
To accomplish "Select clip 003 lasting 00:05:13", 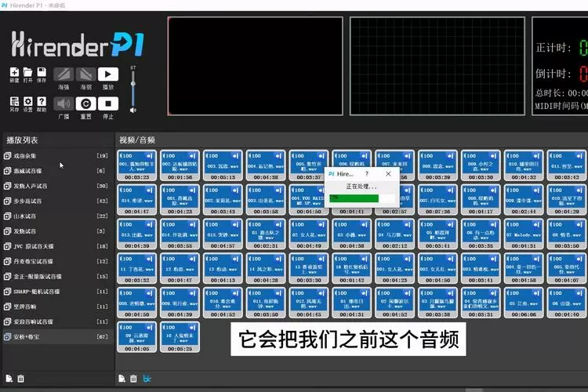I will pyautogui.click(x=223, y=165).
